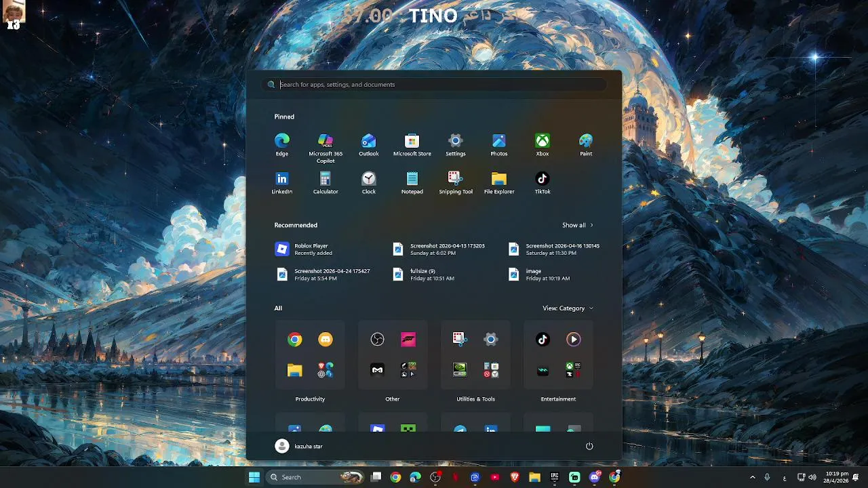Switch to Brave browser on the taskbar
The height and width of the screenshot is (488, 868).
pos(515,477)
